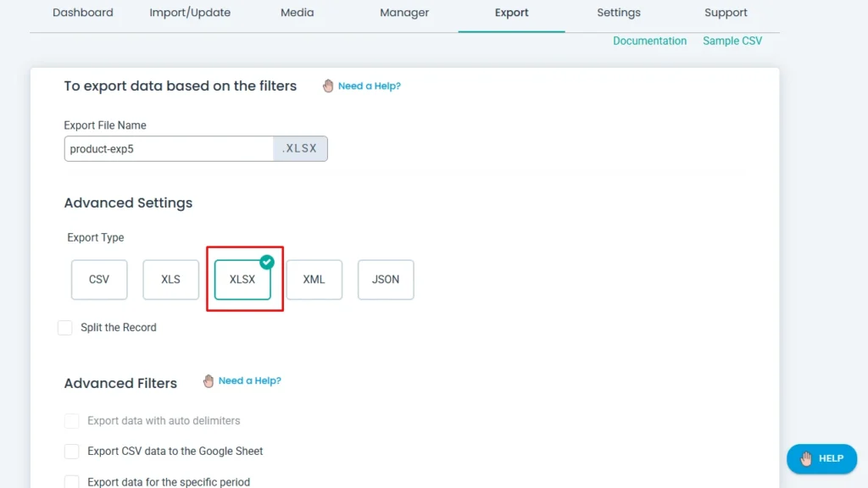Click the green checkmark badge on XLSX

267,262
